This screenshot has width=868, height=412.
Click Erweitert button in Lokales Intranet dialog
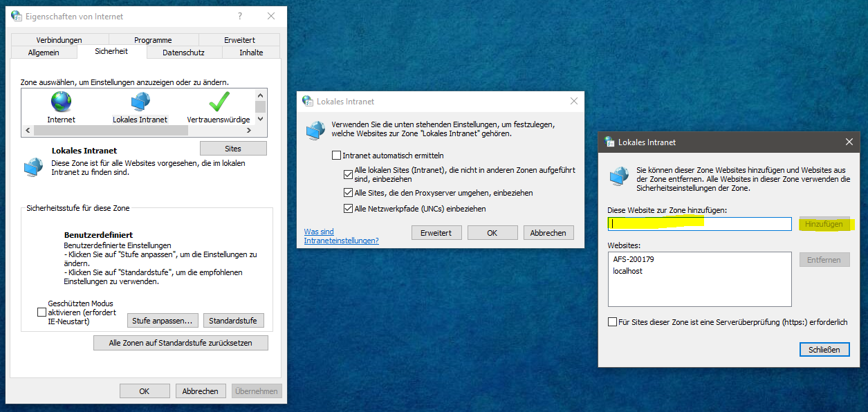(436, 233)
